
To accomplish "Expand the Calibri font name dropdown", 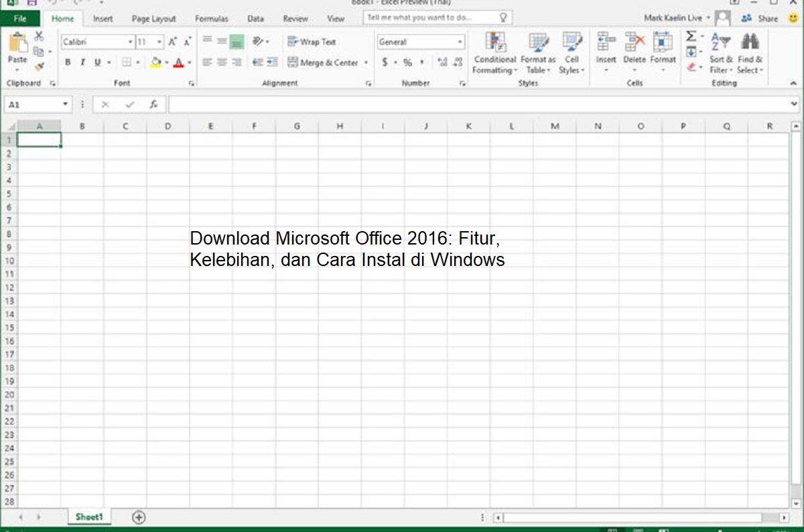I will tap(130, 42).
